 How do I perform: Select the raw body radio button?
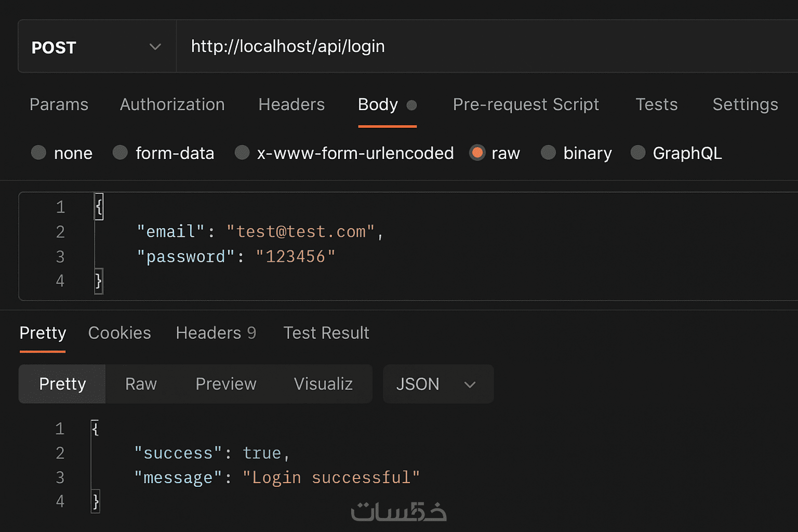477,153
